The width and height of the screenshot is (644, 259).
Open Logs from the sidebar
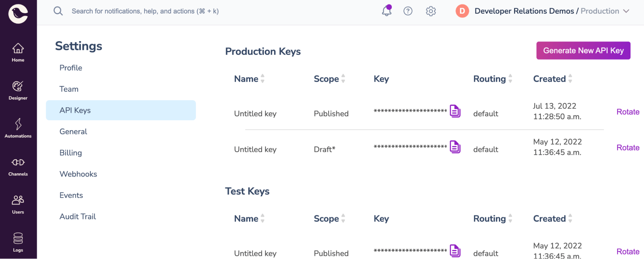(18, 242)
